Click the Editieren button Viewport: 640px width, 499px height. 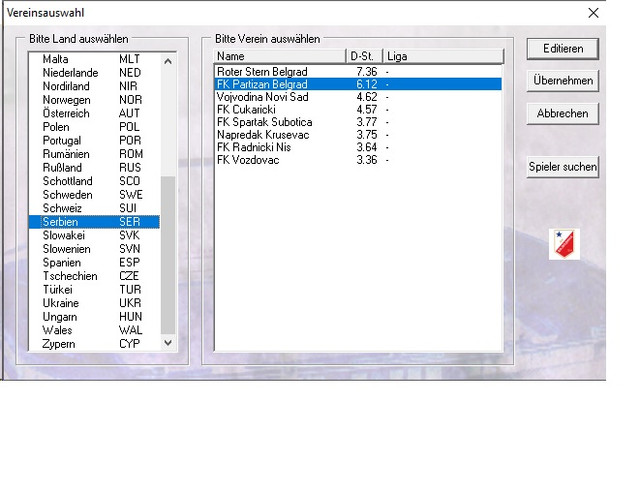[562, 49]
